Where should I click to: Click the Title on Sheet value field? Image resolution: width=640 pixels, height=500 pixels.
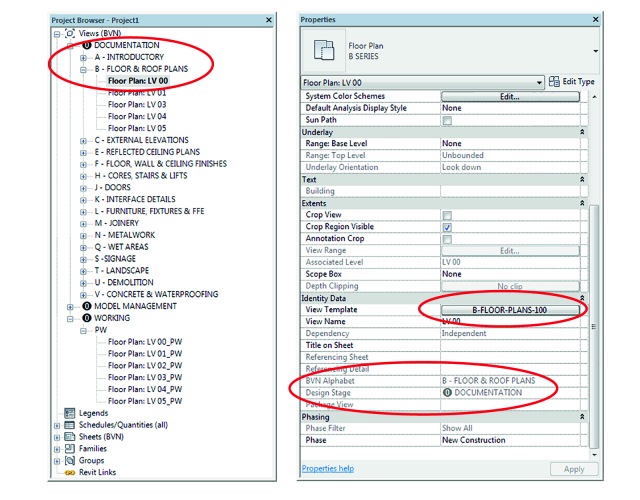(x=510, y=345)
